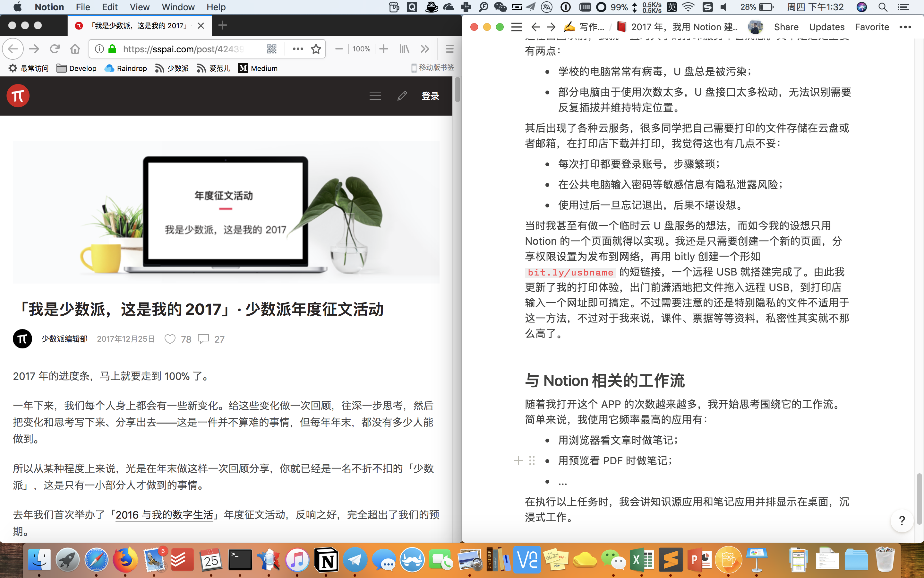Open Medium bookmark
The image size is (924, 578).
258,68
